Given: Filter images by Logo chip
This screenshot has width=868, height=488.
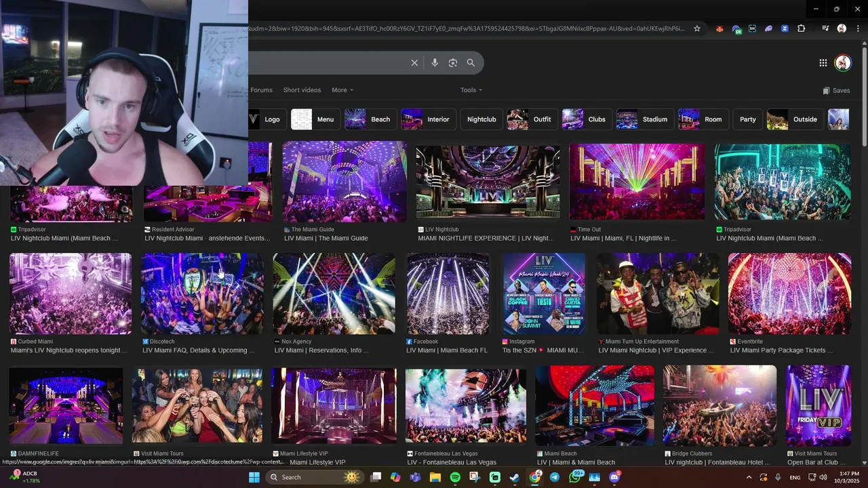Looking at the screenshot, I should (267, 119).
